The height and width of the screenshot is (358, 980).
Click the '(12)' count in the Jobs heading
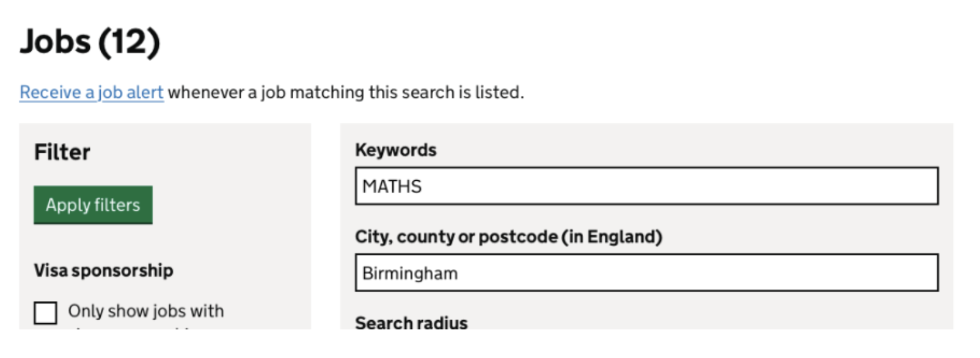[x=129, y=42]
